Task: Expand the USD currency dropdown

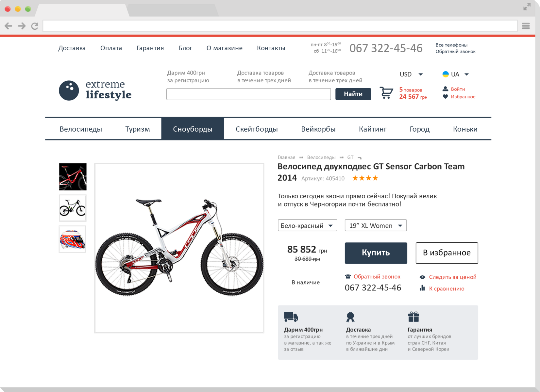Action: (411, 74)
